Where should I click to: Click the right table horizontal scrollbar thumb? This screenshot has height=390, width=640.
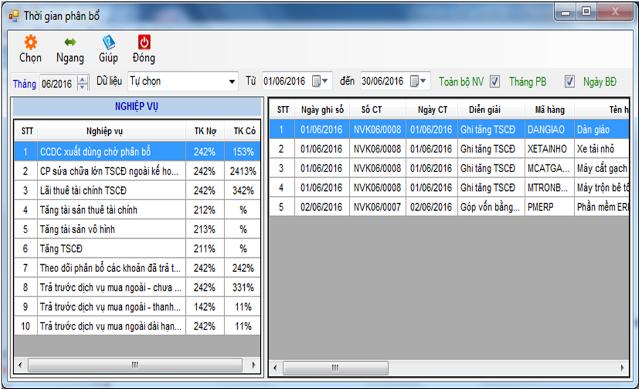(x=336, y=368)
